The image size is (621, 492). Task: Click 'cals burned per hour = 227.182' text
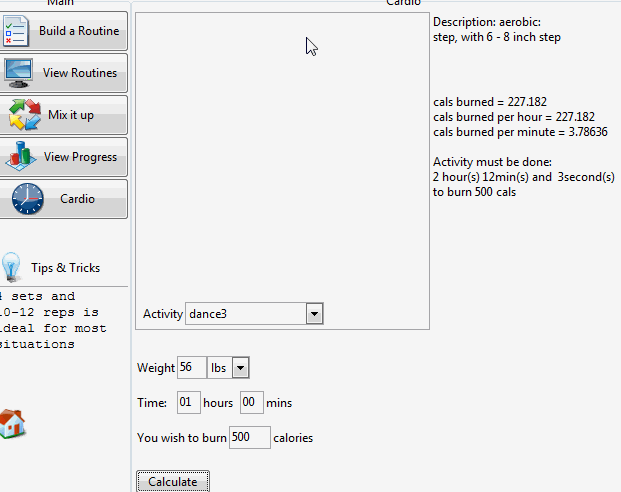click(514, 117)
